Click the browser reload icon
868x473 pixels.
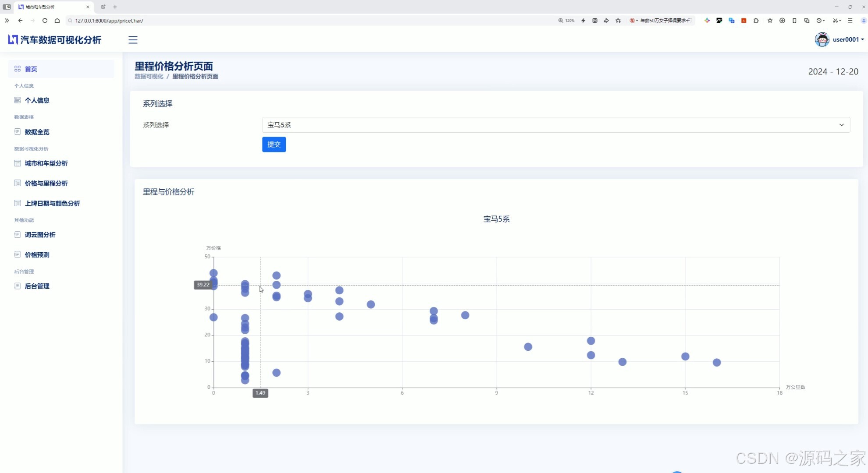pyautogui.click(x=45, y=21)
